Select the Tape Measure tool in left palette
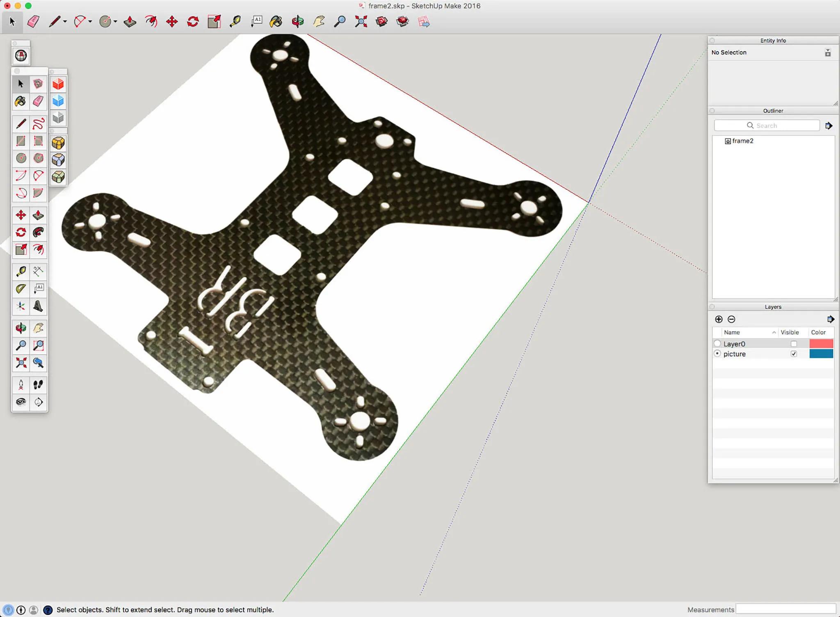Screen dimensions: 840x617 [x=21, y=271]
